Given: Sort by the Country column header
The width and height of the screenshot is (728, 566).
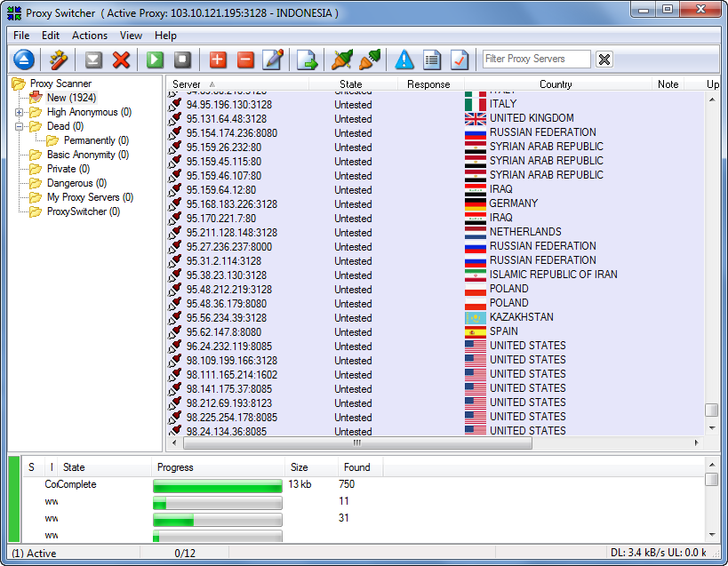Looking at the screenshot, I should [557, 84].
